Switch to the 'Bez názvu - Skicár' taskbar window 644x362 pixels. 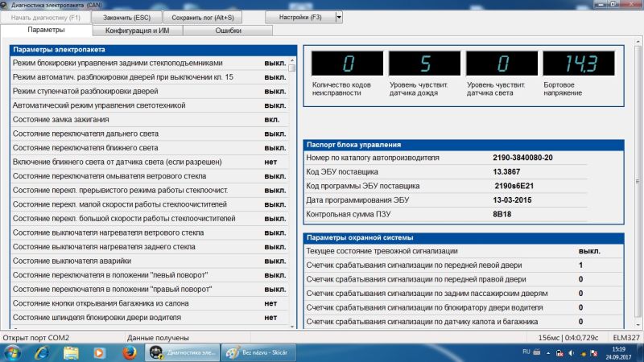pyautogui.click(x=258, y=352)
